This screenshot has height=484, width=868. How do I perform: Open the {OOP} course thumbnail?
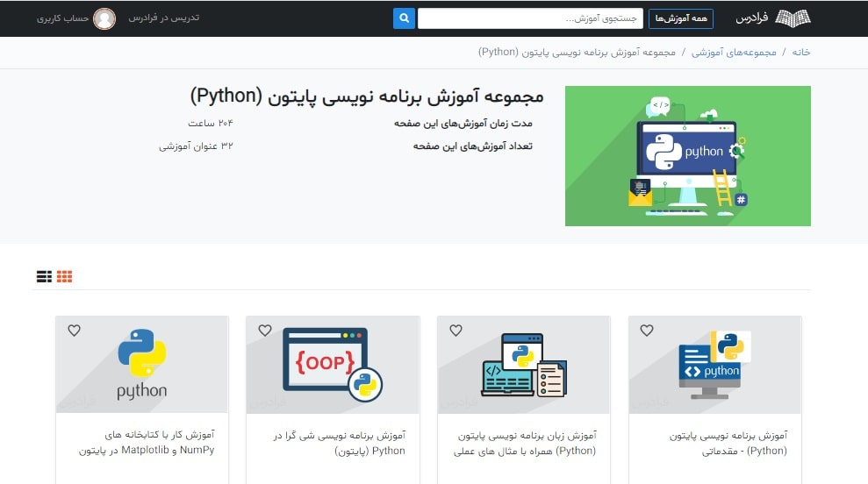tap(333, 365)
